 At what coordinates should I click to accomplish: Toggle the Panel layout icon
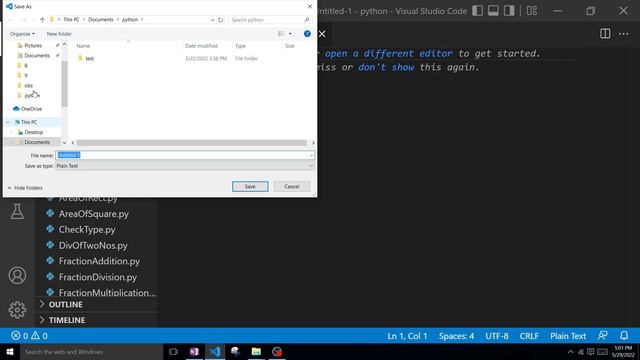point(493,11)
